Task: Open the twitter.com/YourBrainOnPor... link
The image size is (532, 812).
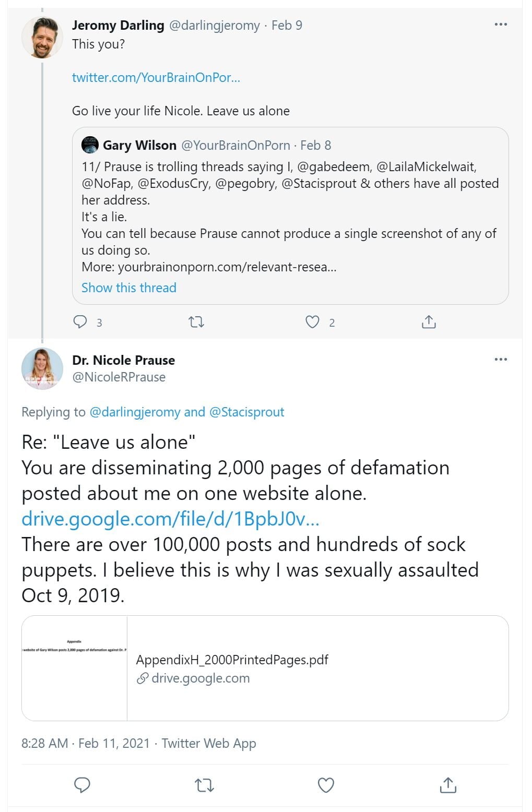Action: click(156, 77)
